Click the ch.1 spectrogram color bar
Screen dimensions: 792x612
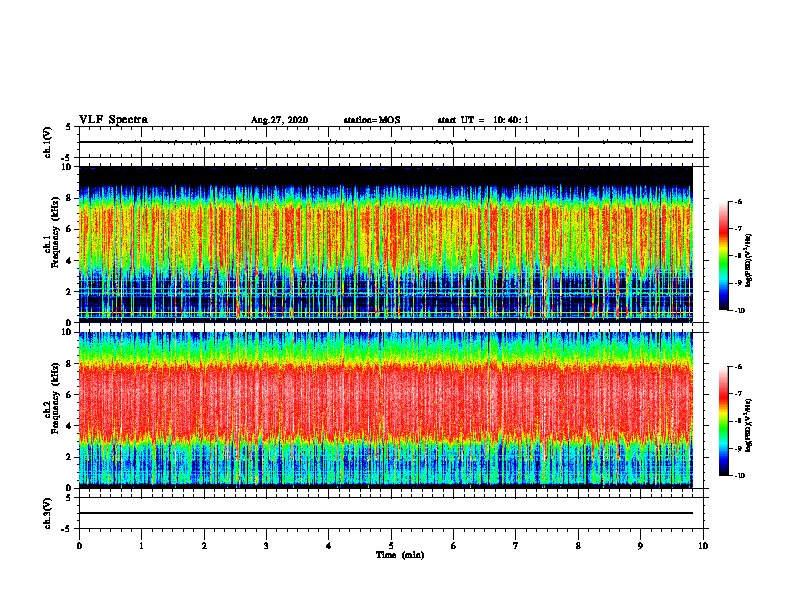point(723,256)
